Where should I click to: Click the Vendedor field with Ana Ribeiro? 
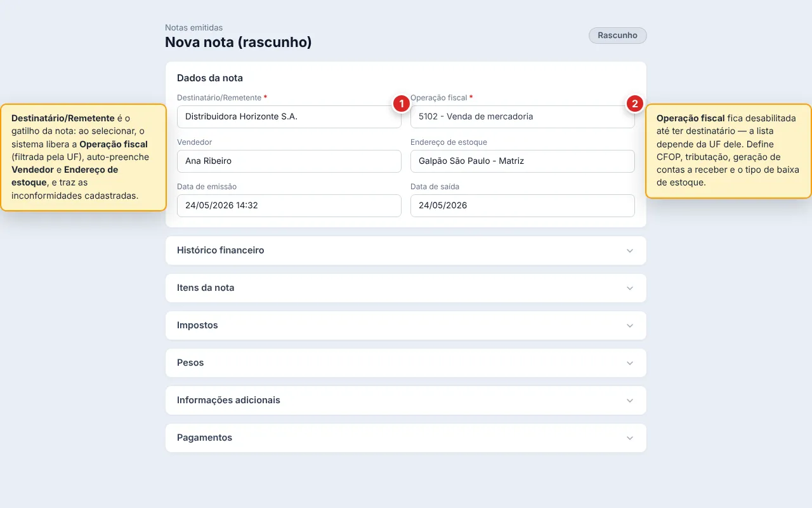pyautogui.click(x=289, y=161)
